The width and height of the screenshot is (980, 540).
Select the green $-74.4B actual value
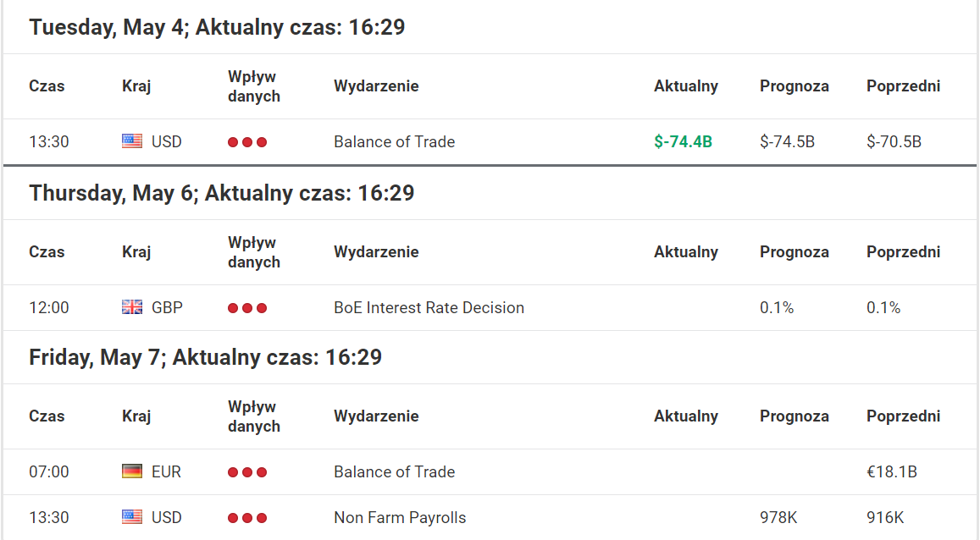684,141
